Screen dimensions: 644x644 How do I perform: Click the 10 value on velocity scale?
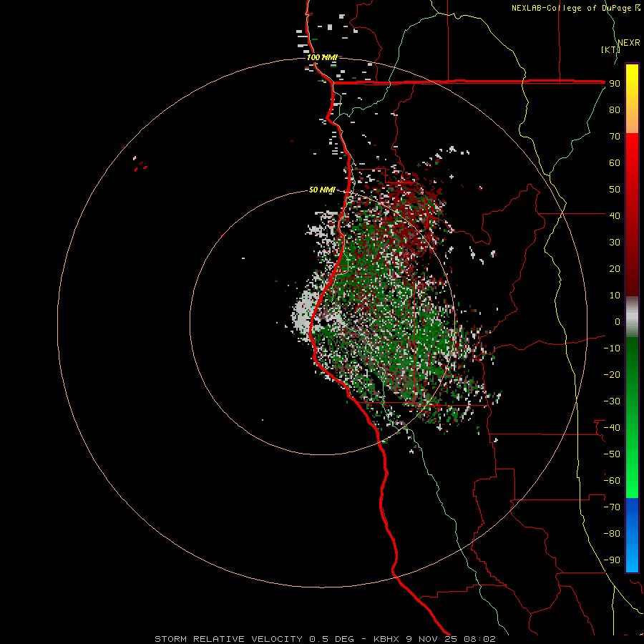pyautogui.click(x=615, y=296)
